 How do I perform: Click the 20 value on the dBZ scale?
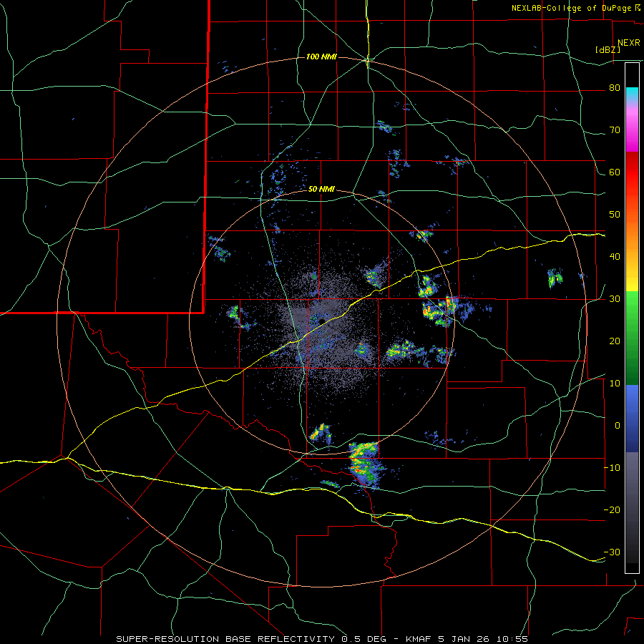click(615, 341)
